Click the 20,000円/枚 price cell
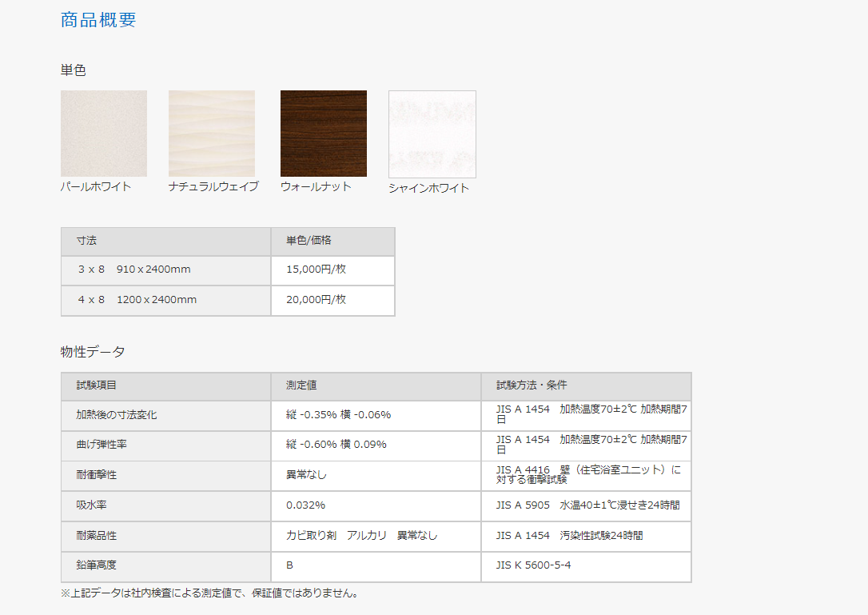This screenshot has width=868, height=615. (x=316, y=300)
